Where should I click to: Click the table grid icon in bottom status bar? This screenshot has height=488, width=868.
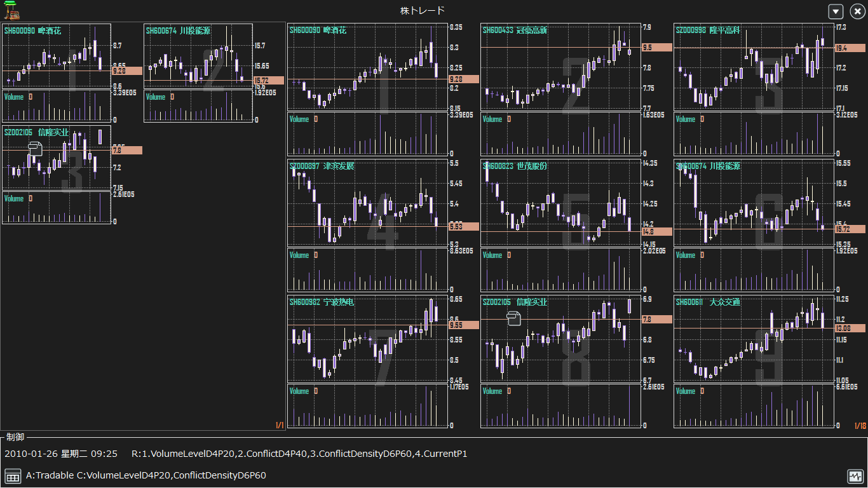(13, 475)
